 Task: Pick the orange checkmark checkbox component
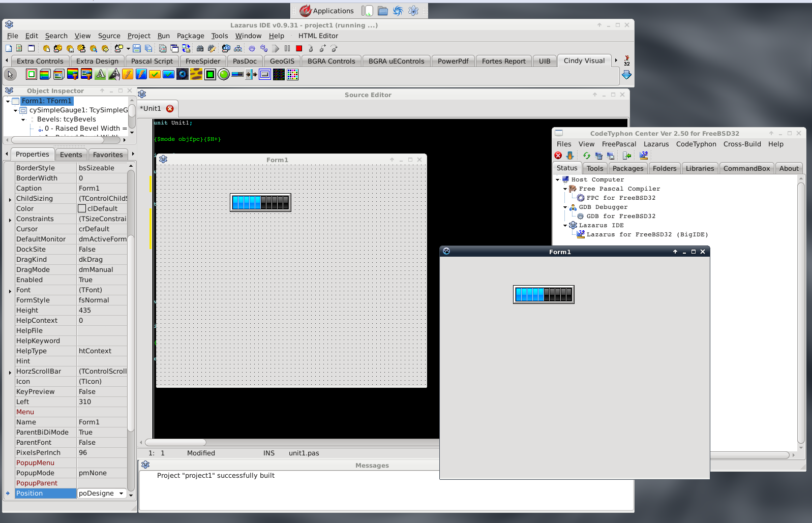pos(155,74)
